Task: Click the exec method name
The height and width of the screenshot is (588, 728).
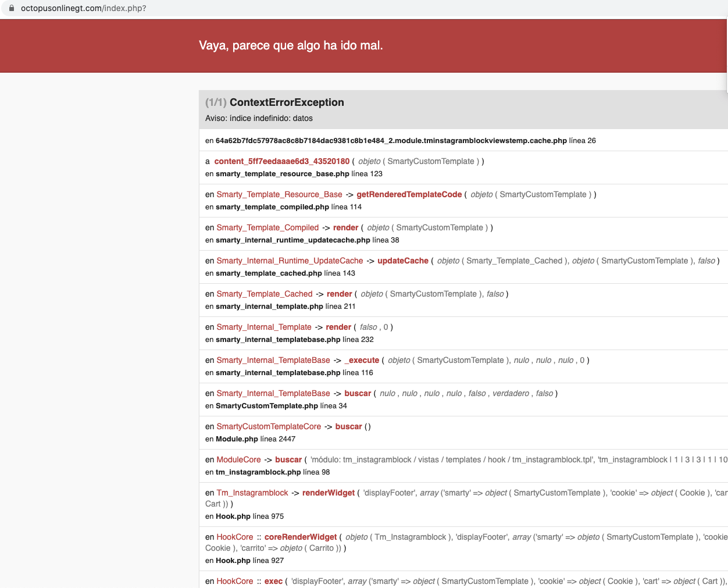Action: pos(273,581)
